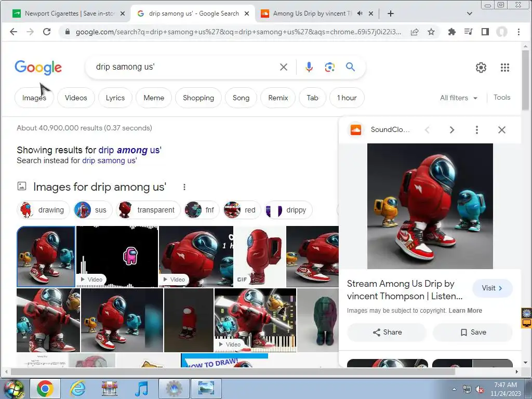
Task: Share this page icon in address bar
Action: point(414,32)
